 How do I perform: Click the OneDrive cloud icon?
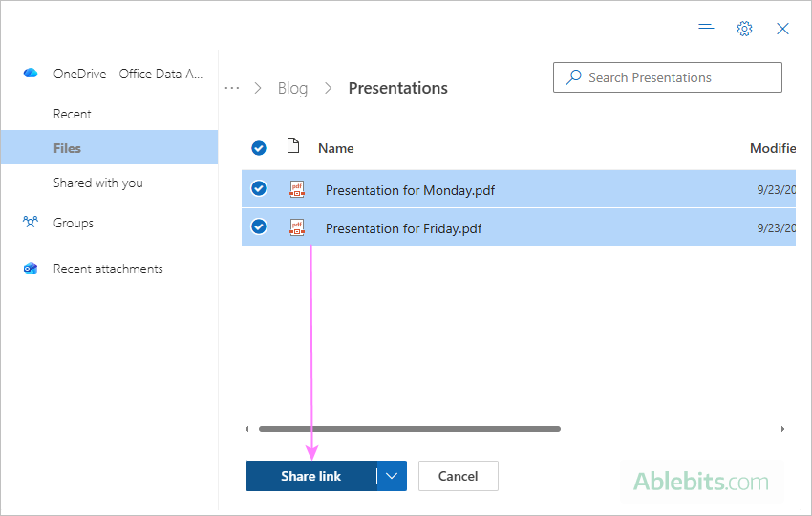31,73
